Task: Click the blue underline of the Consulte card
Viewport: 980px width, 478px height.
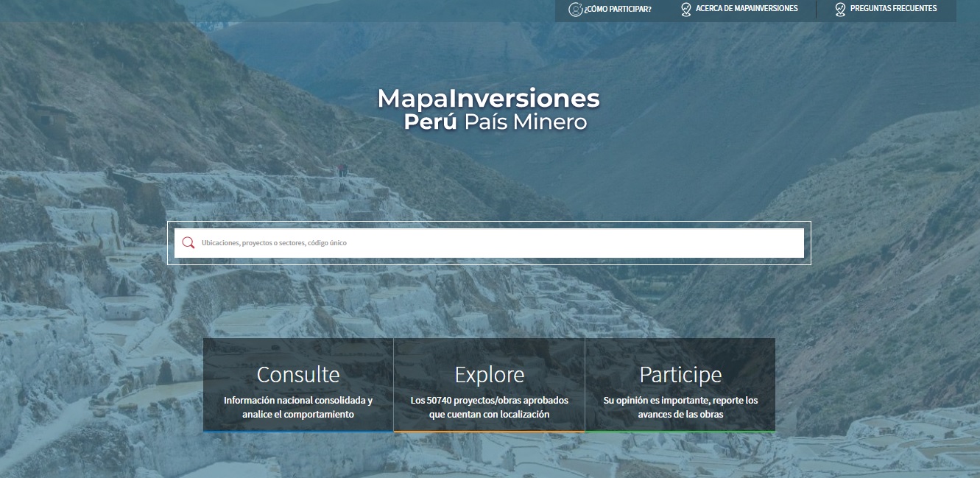Action: click(x=298, y=431)
